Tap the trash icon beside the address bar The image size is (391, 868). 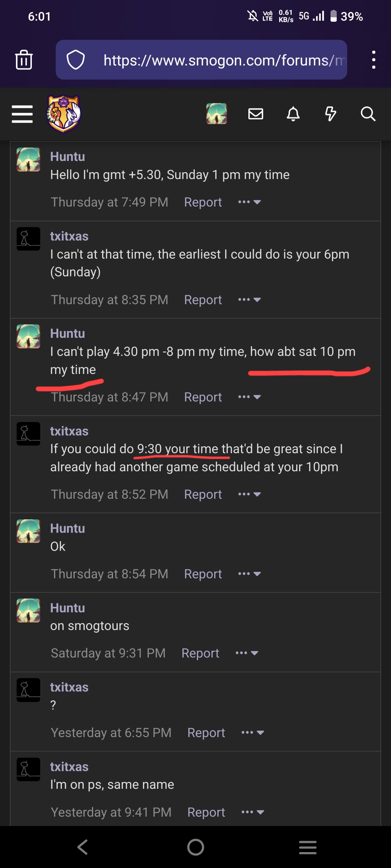click(24, 60)
